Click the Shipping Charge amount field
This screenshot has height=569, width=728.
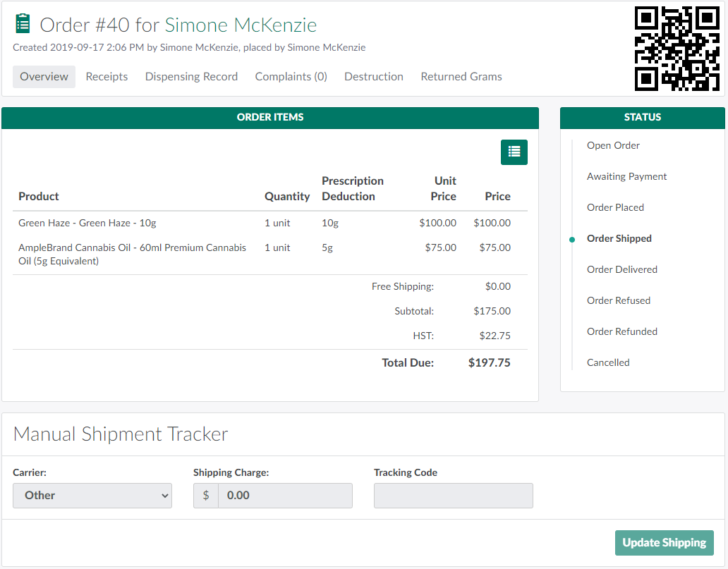[x=284, y=495]
